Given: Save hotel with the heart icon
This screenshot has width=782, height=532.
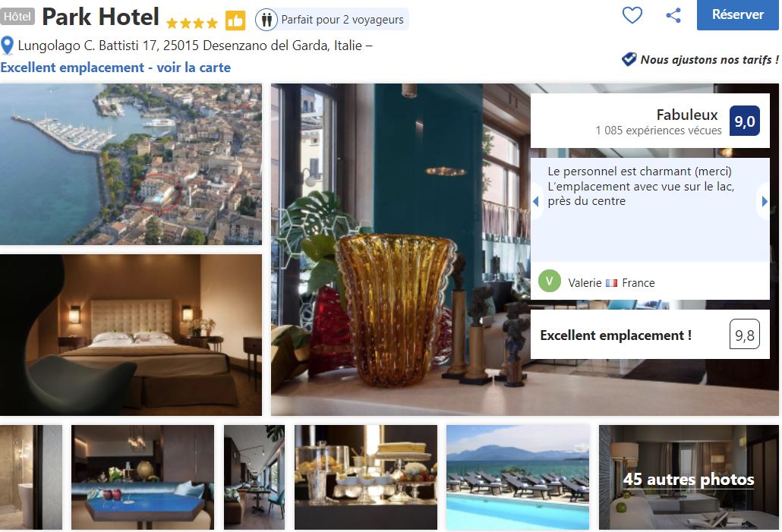Looking at the screenshot, I should tap(632, 15).
